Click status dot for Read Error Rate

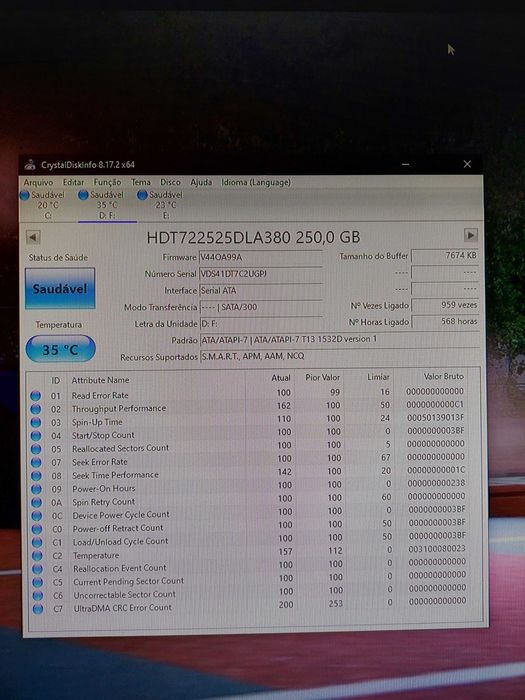35,396
